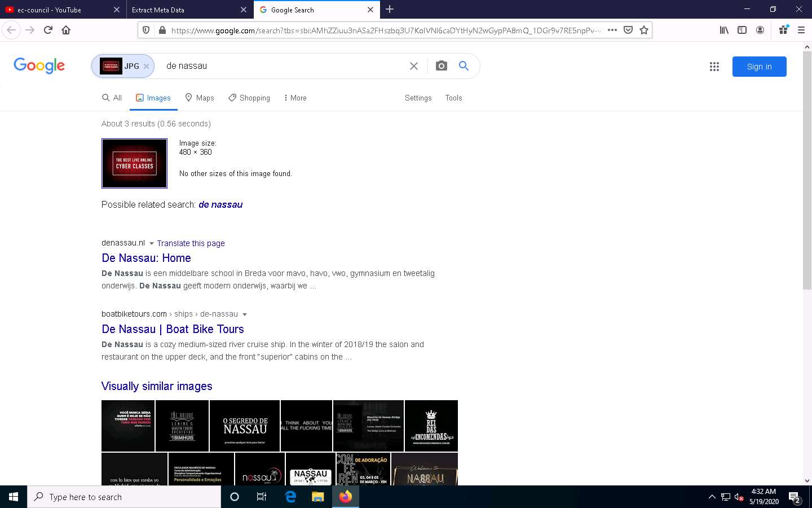Open the Firefox home page icon
Screen dimensions: 812x508
pos(66,30)
